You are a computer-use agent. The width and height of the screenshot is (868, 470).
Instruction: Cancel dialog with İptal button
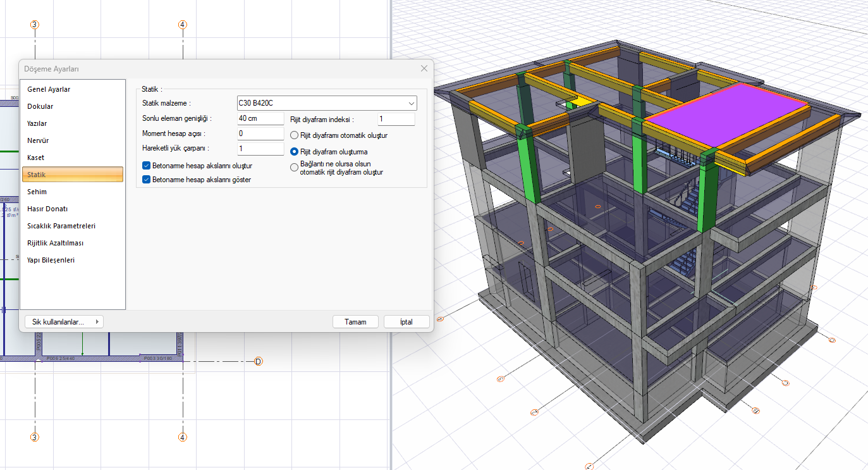[406, 322]
